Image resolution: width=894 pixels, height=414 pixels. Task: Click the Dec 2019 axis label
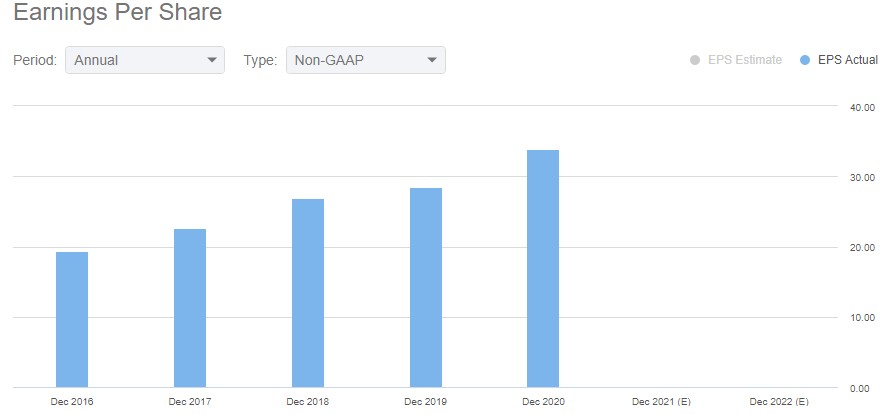[426, 401]
